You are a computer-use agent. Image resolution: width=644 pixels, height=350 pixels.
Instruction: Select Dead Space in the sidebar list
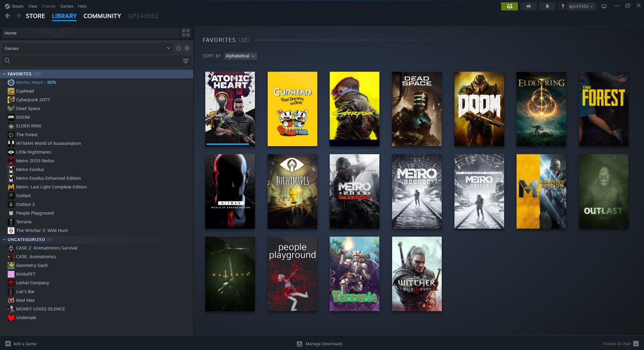(x=97, y=109)
